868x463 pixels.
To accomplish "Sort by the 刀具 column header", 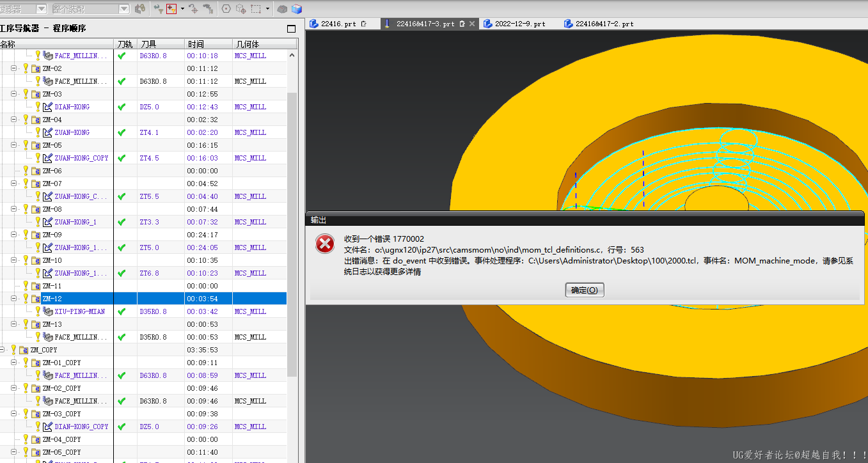I will pyautogui.click(x=161, y=44).
